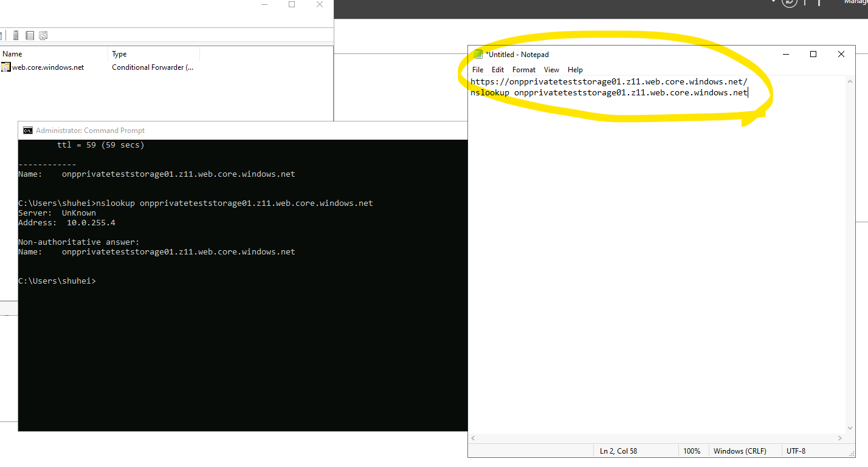The height and width of the screenshot is (467, 868).
Task: Place cursor in Notepad's nslookup line
Action: click(x=608, y=92)
